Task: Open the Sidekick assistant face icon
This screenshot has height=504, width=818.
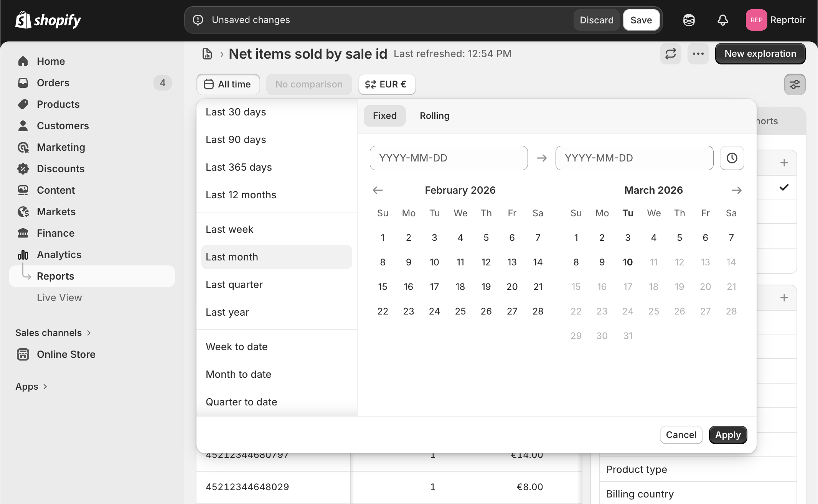Action: click(x=689, y=20)
